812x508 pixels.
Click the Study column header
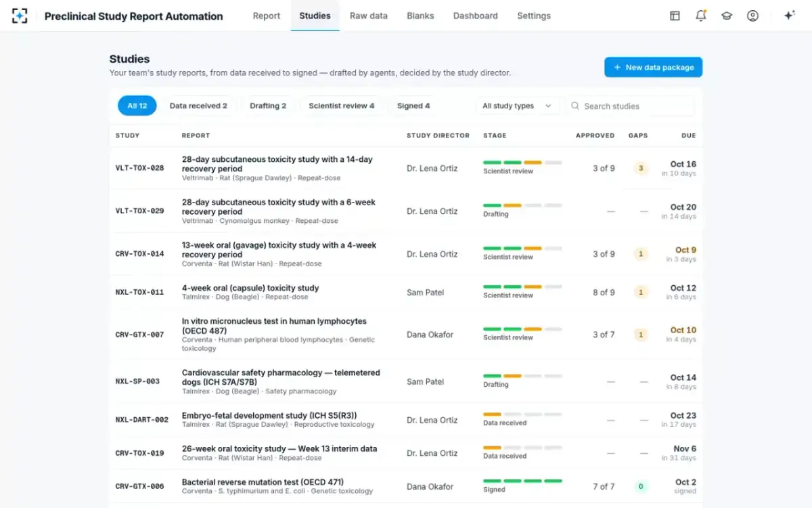tap(127, 135)
